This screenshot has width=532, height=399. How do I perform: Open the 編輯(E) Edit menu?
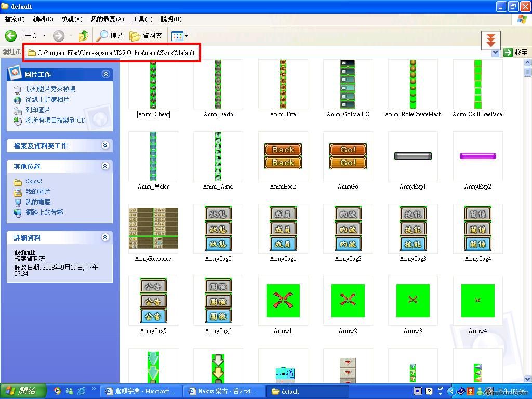pyautogui.click(x=43, y=19)
